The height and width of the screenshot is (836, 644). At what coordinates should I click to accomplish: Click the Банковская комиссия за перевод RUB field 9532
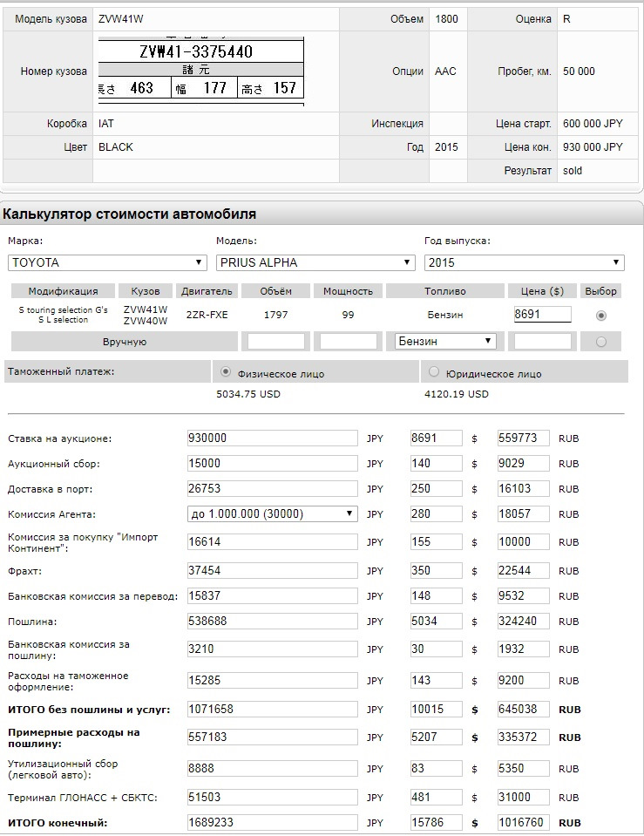pyautogui.click(x=523, y=595)
